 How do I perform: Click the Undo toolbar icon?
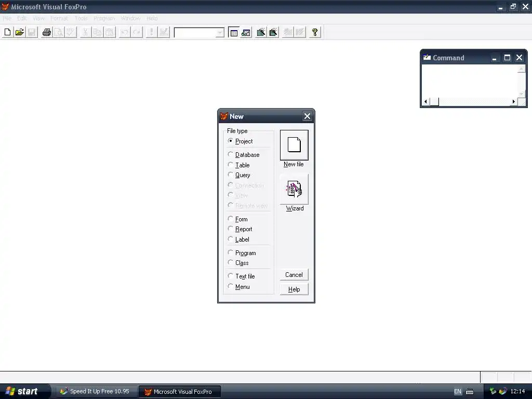coord(124,32)
